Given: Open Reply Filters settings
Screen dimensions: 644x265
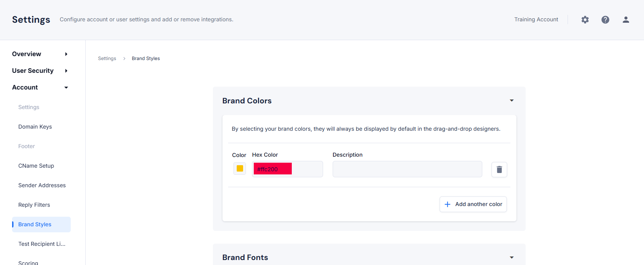Looking at the screenshot, I should 34,205.
